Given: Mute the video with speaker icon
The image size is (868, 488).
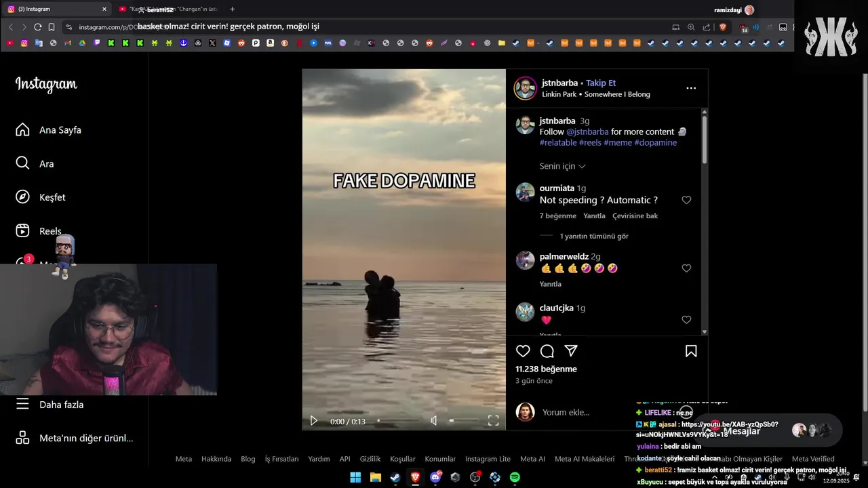Looking at the screenshot, I should pyautogui.click(x=434, y=421).
